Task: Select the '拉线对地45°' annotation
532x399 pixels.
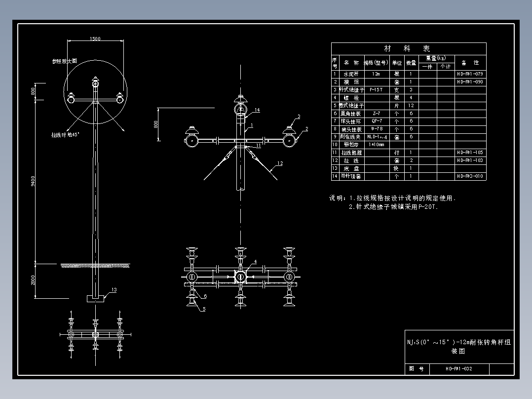Action: pos(66,135)
